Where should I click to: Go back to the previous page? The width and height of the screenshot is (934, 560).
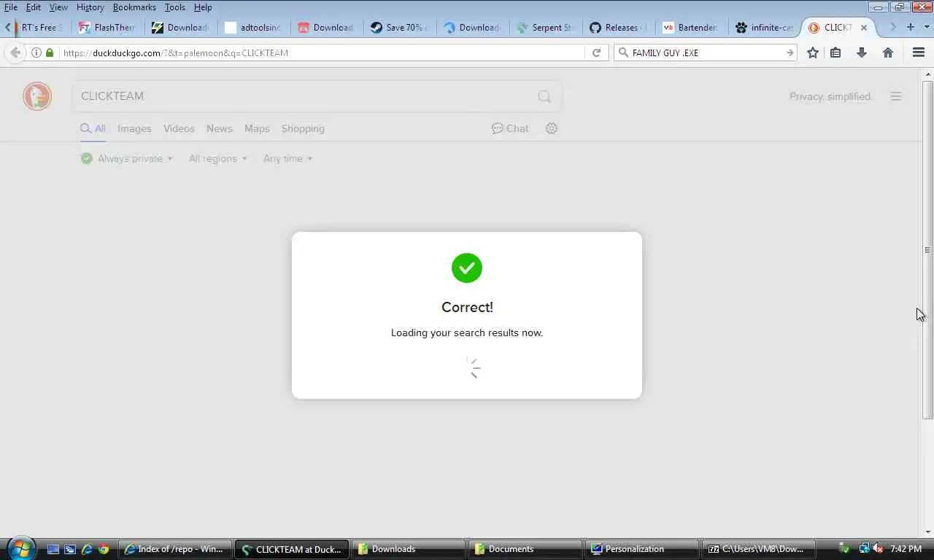pyautogui.click(x=15, y=52)
